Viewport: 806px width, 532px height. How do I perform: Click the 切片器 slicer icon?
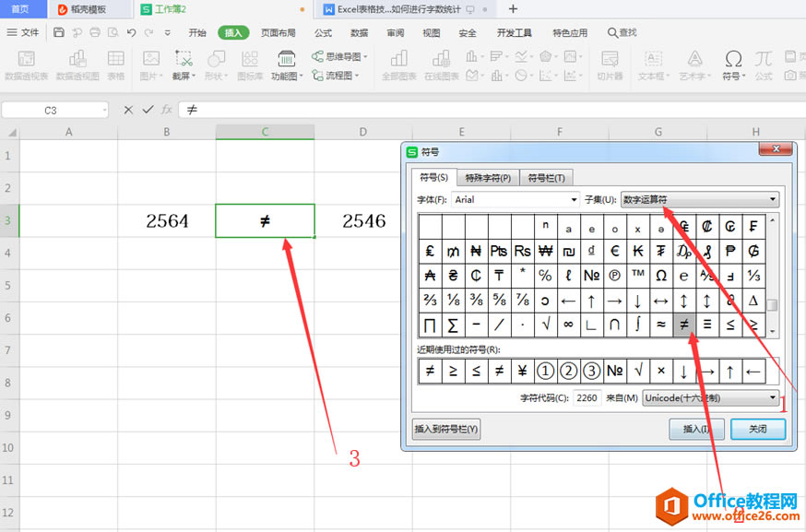[x=610, y=65]
